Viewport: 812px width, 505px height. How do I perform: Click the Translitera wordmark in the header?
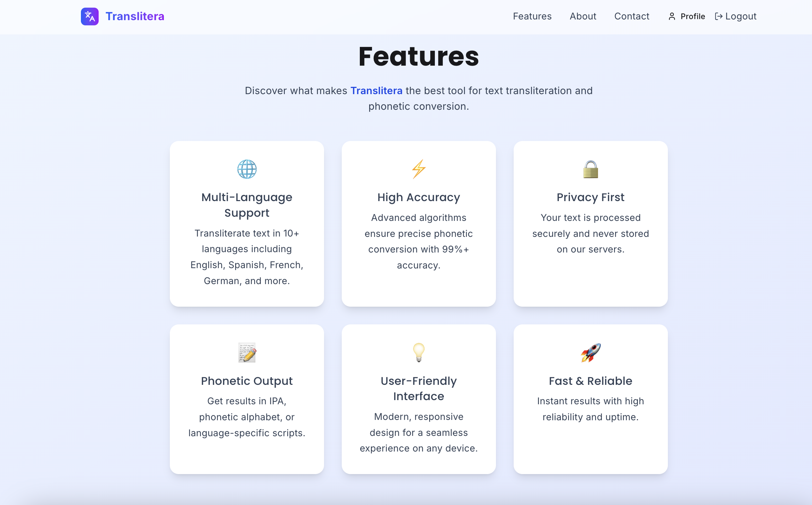135,16
